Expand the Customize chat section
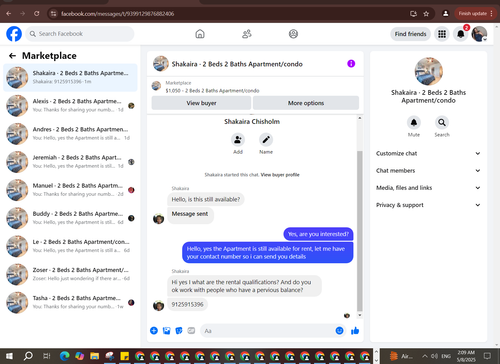 (x=428, y=153)
